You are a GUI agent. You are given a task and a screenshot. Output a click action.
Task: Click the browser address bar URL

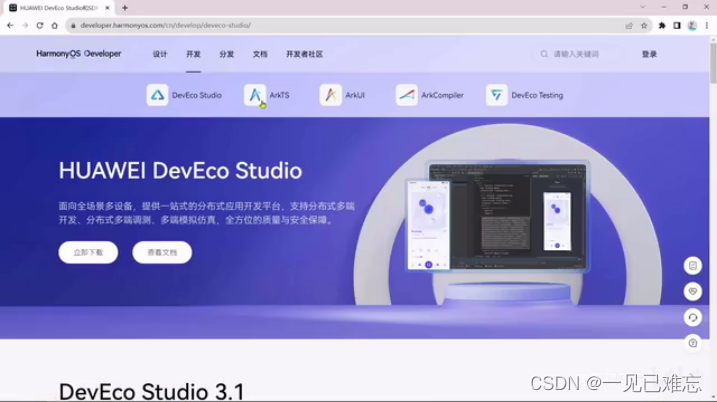(166, 26)
